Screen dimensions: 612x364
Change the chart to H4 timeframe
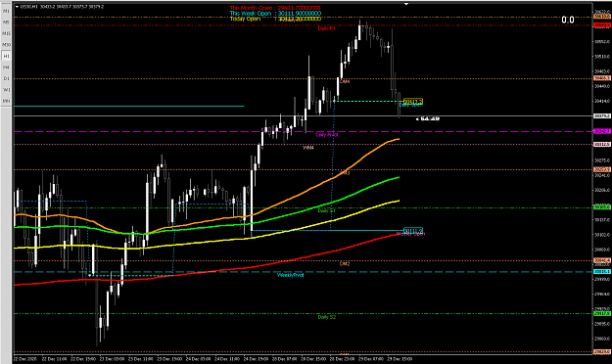(6, 68)
